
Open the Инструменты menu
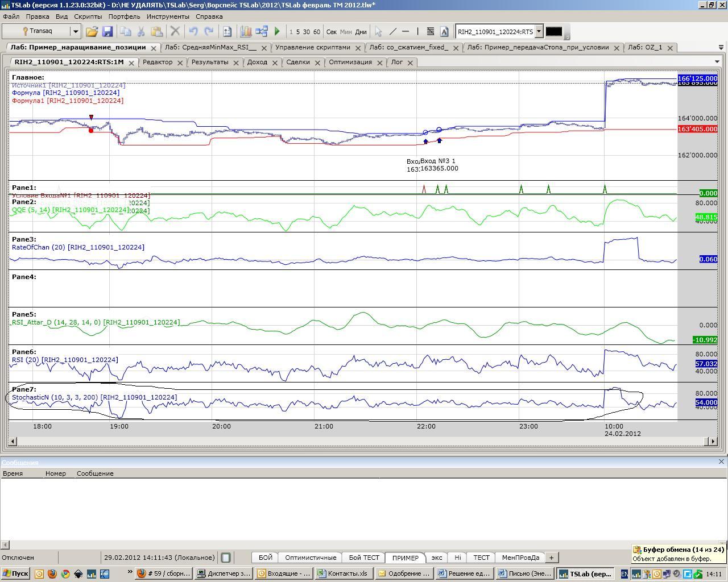point(168,16)
